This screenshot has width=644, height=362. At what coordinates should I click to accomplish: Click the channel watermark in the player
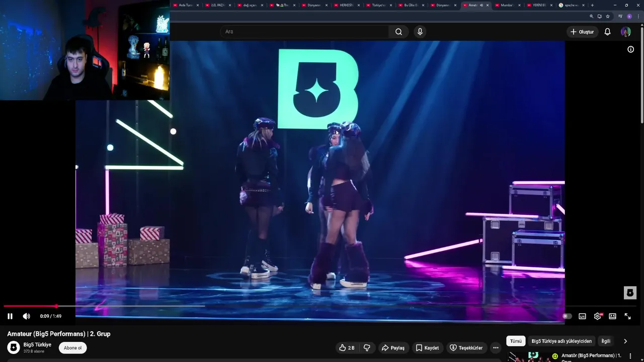click(x=630, y=293)
